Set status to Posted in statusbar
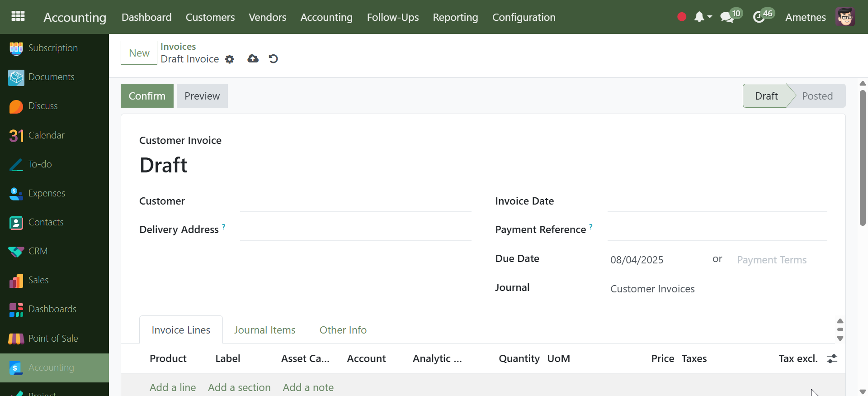Screen dimensions: 868x396 [x=817, y=96]
